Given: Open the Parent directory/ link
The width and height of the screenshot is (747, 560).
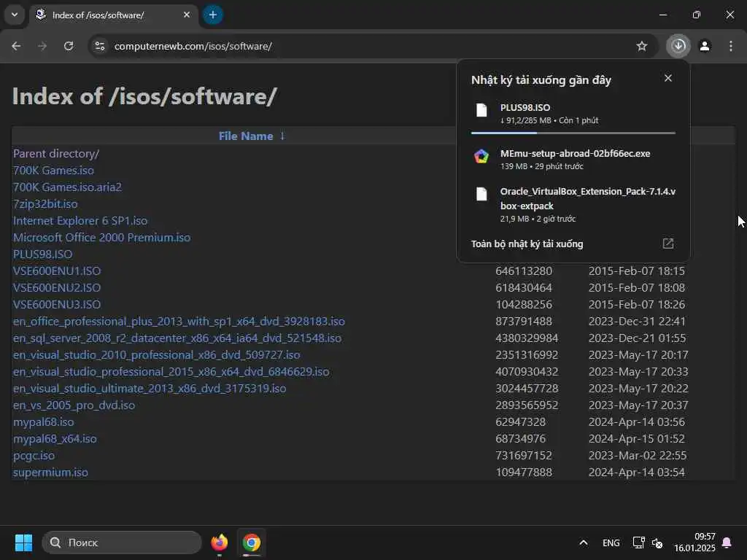Looking at the screenshot, I should [x=56, y=154].
